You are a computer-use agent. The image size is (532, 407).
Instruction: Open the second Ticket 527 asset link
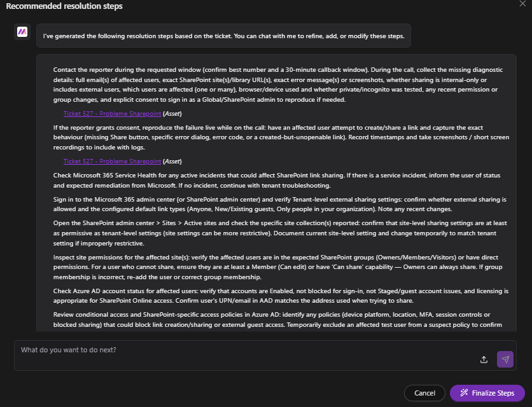point(112,162)
